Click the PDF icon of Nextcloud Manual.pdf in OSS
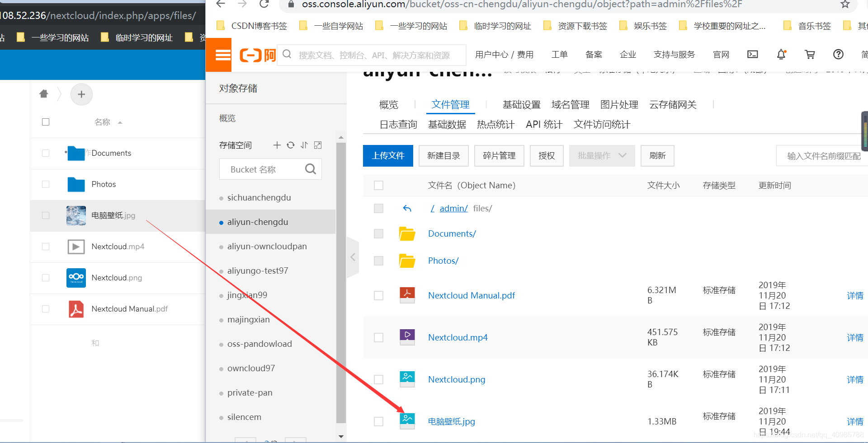This screenshot has height=443, width=868. point(407,295)
